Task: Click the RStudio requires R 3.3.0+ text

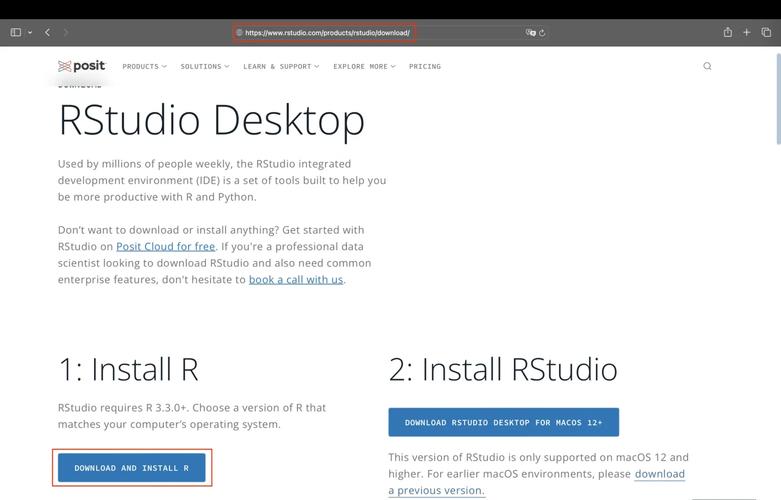Action: point(192,416)
